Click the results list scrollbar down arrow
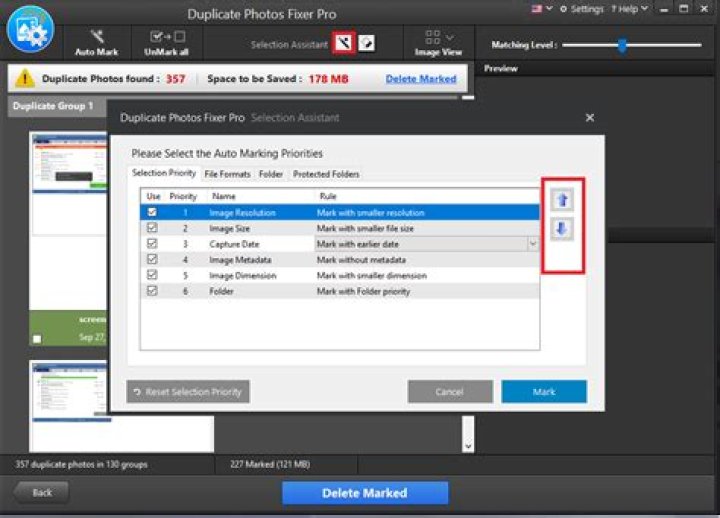The height and width of the screenshot is (518, 720). coord(468,446)
